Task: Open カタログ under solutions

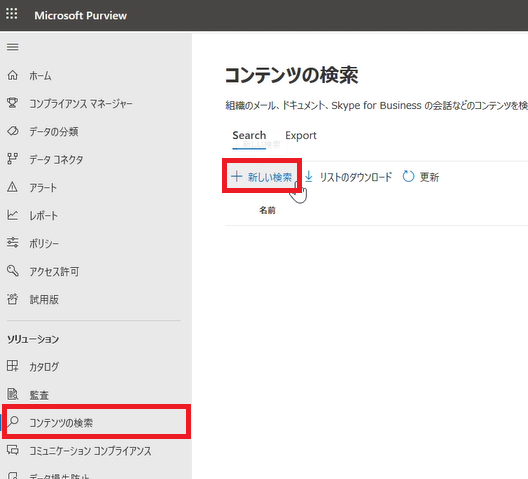Action: point(44,366)
